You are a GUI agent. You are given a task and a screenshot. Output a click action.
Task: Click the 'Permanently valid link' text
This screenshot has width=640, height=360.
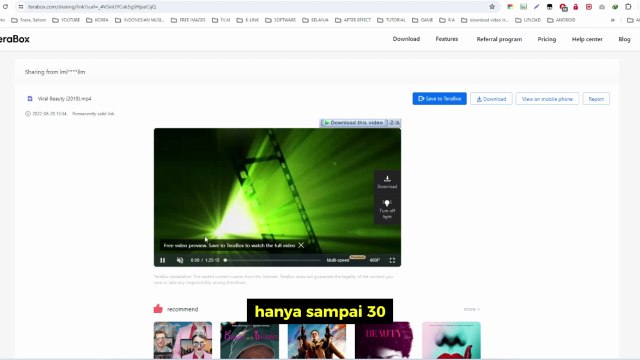(x=93, y=114)
